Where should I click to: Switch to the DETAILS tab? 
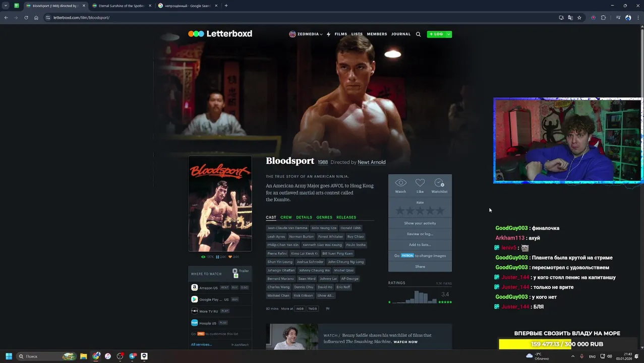pyautogui.click(x=304, y=217)
